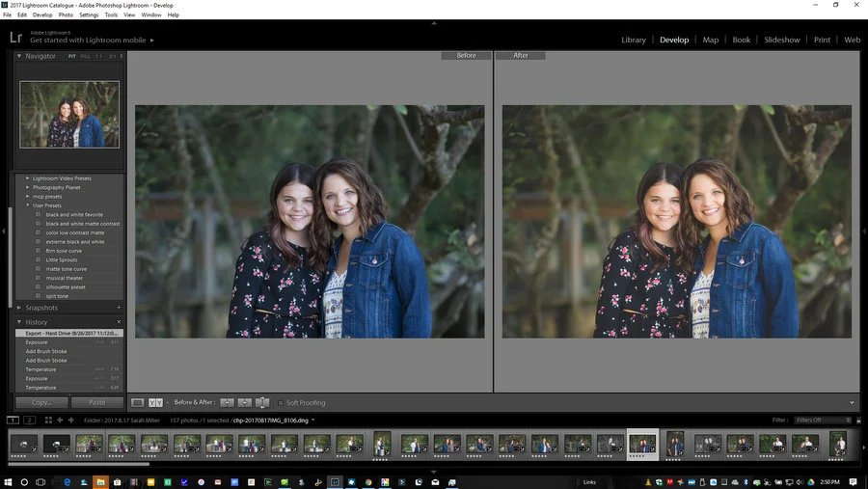868x489 pixels.
Task: Click the Copy... button
Action: pyautogui.click(x=41, y=402)
